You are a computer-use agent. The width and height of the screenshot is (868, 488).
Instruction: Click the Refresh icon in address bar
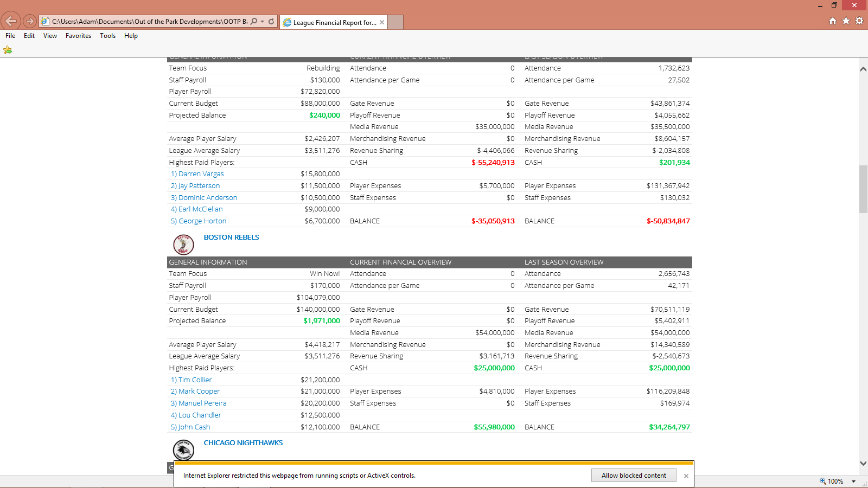[271, 22]
